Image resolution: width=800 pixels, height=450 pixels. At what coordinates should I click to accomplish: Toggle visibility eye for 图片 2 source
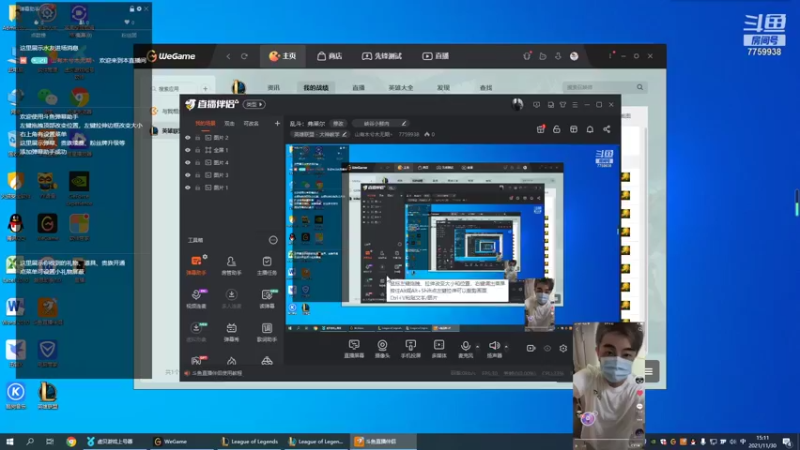click(188, 138)
